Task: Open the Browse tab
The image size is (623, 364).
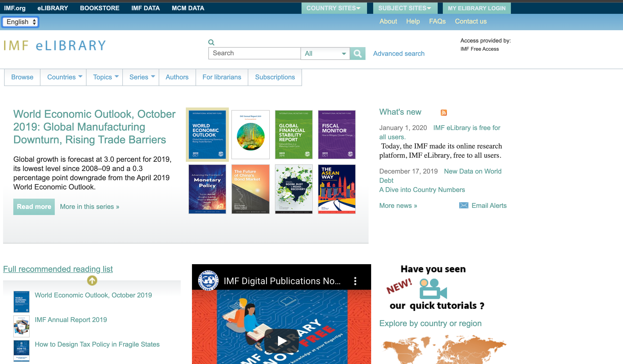Action: 22,77
